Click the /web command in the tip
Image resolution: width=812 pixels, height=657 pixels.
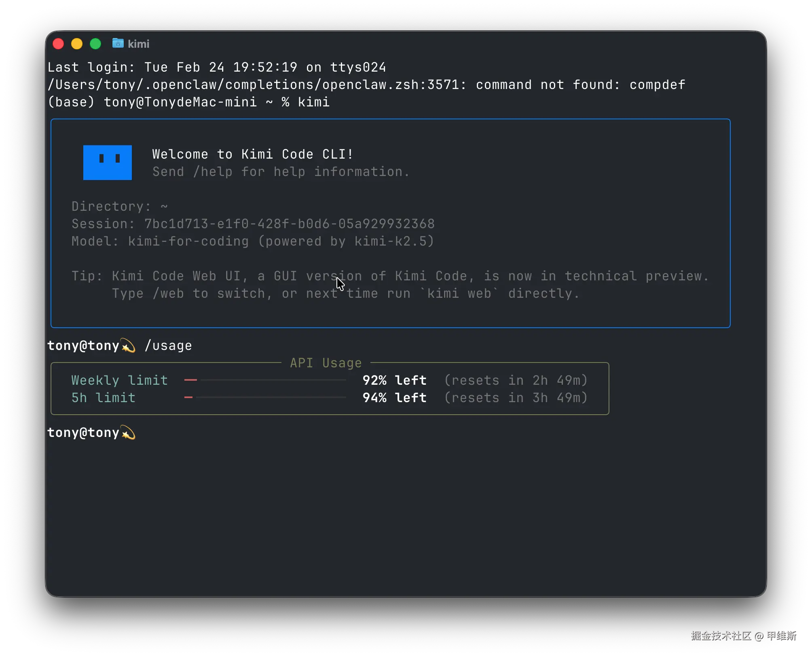(x=168, y=293)
